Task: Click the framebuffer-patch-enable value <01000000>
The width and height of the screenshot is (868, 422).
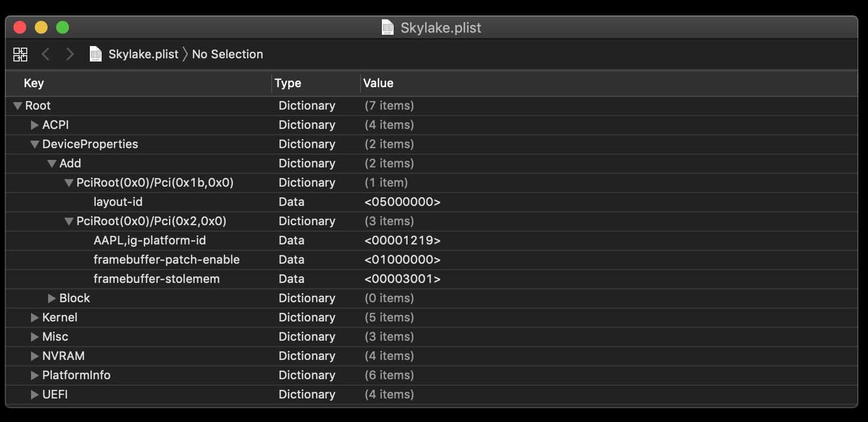Action: point(402,259)
